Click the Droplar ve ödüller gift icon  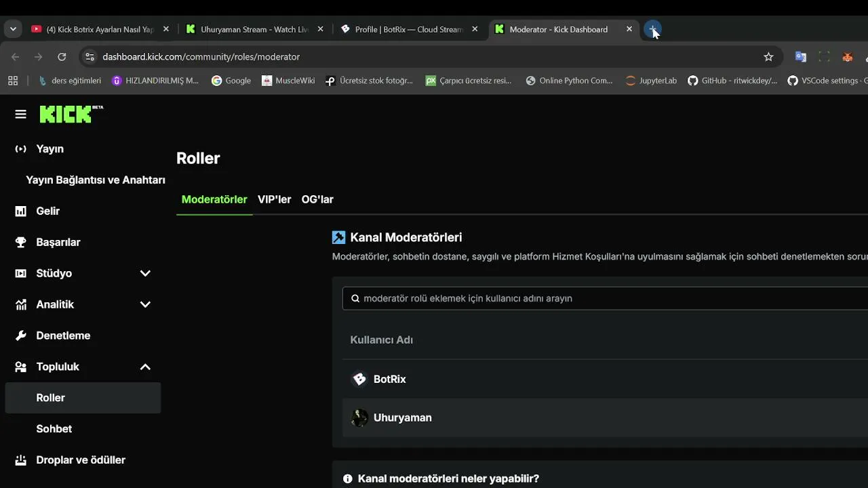(x=21, y=460)
